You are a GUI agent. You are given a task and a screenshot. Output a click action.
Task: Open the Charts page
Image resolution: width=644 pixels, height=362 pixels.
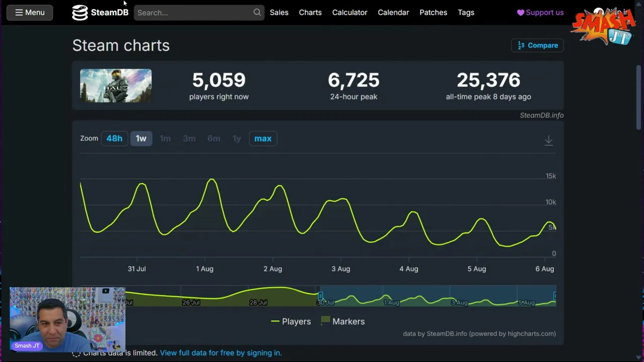310,13
